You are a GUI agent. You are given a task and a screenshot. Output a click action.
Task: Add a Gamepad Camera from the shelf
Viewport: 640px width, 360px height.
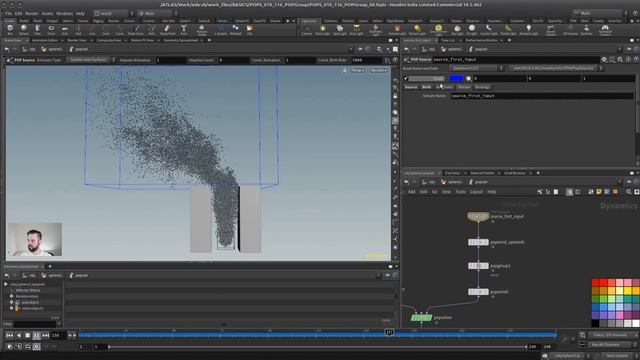pyautogui.click(x=605, y=29)
